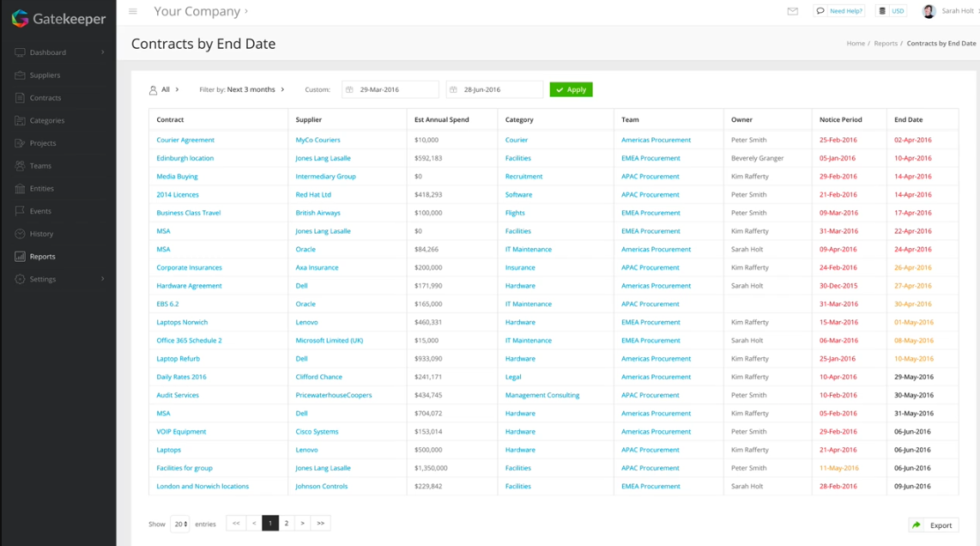Open the Suppliers menu item
Viewport: 980px width, 546px height.
[45, 75]
